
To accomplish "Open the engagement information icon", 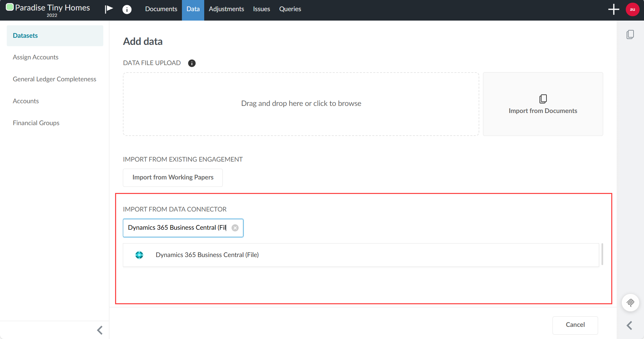I will pos(127,9).
